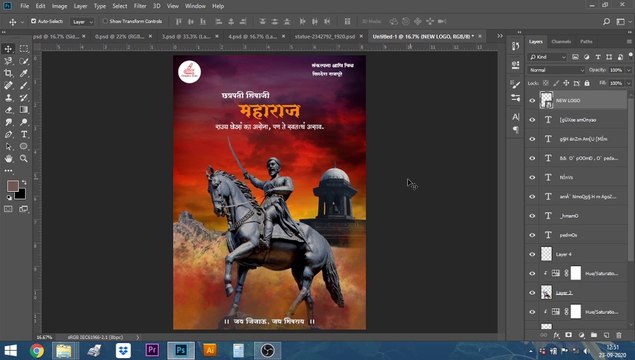Open layer style fx menu
The image size is (635, 360).
556,335
